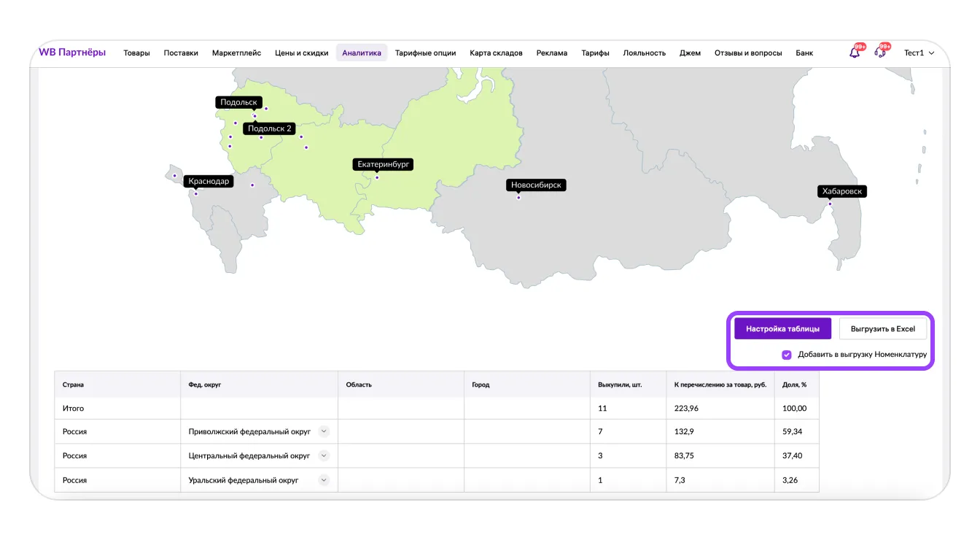Expand the Центральный федеральный округ row
980x540 pixels.
(324, 455)
